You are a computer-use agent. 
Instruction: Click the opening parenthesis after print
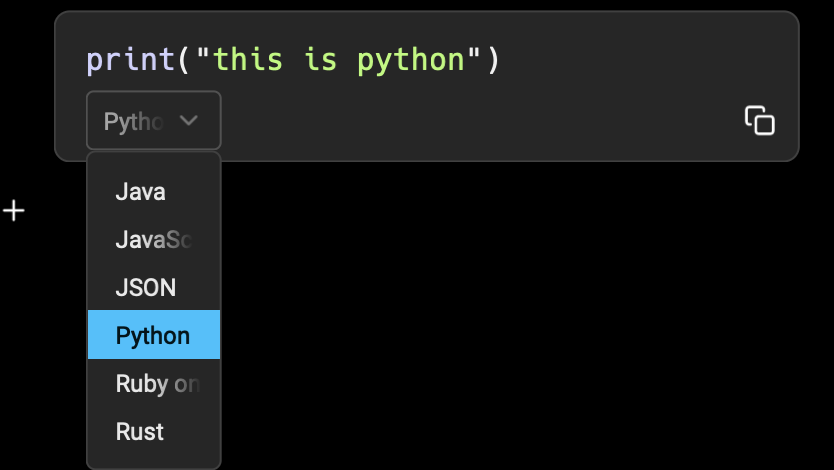[184, 60]
